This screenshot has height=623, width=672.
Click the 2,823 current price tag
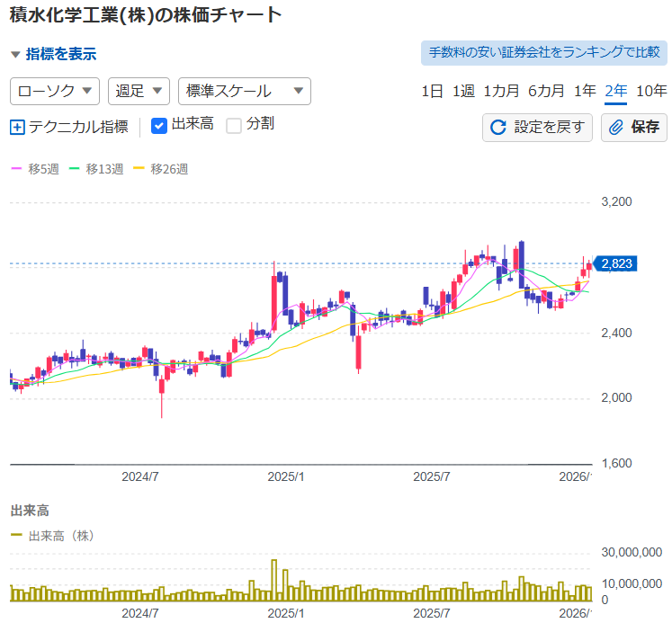click(x=616, y=263)
